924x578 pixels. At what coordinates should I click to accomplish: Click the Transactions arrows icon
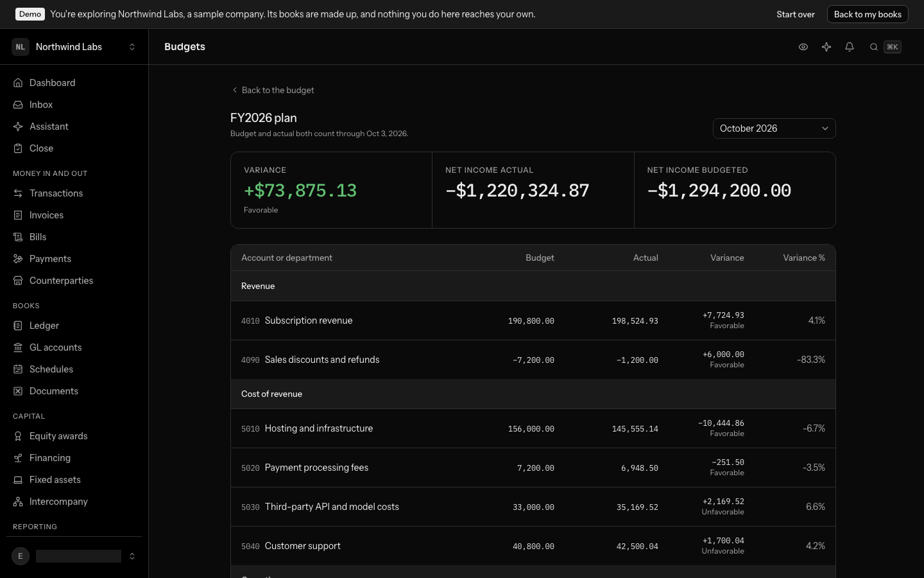18,193
